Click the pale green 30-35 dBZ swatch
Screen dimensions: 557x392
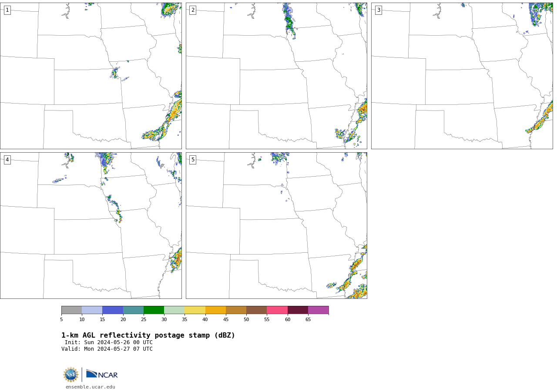pos(174,310)
